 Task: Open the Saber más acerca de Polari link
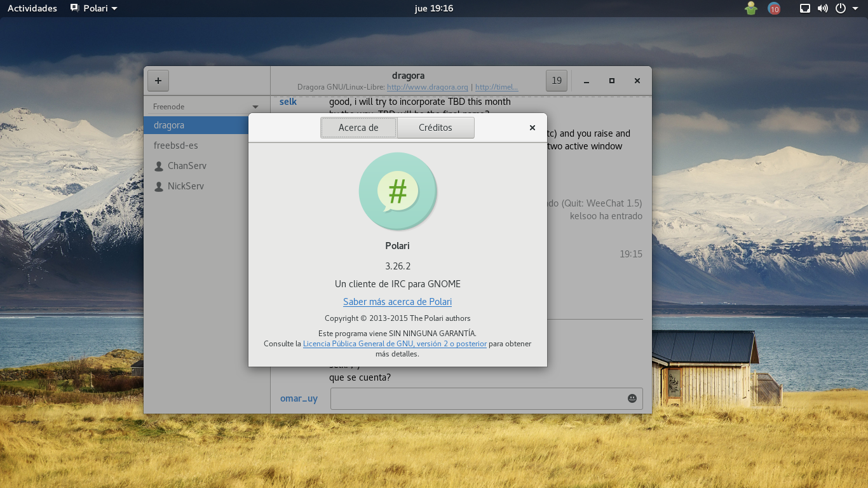397,302
